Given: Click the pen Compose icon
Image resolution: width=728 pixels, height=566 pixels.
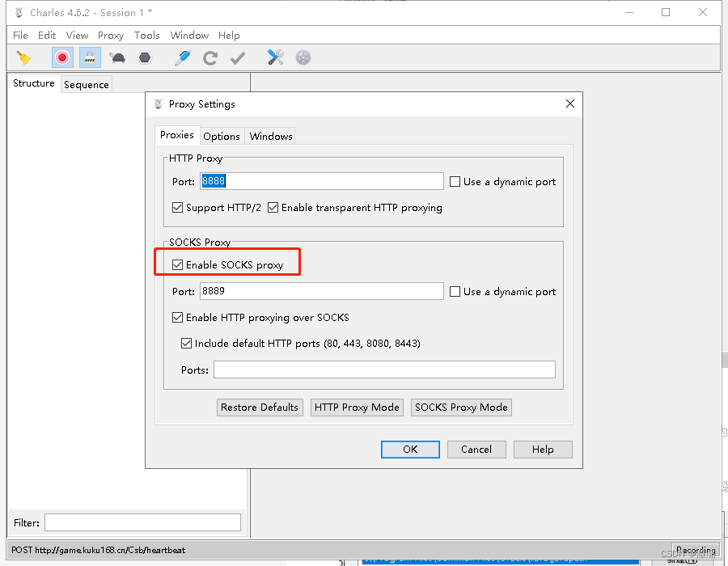Looking at the screenshot, I should coord(183,58).
